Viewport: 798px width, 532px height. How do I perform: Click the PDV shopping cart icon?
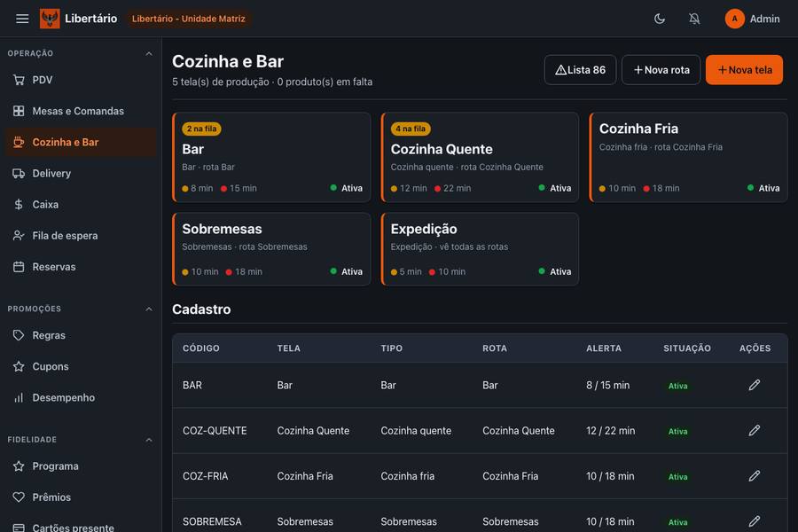pos(19,80)
